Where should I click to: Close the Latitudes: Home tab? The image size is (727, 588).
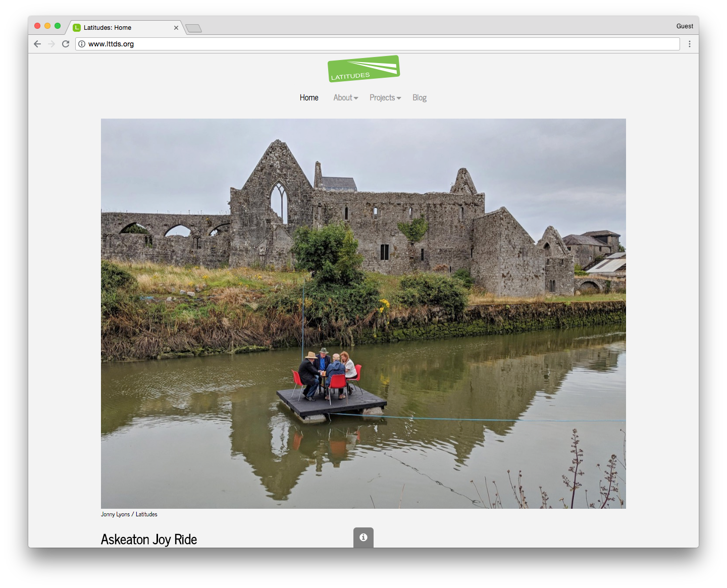[176, 28]
